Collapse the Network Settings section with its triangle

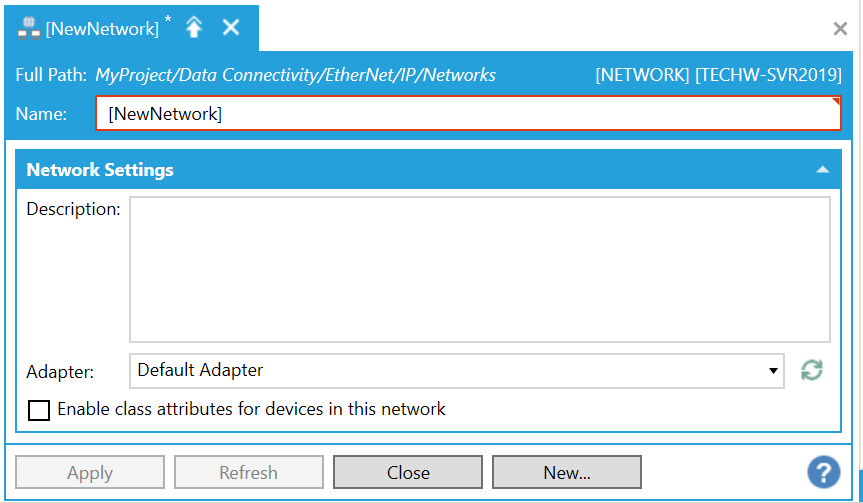tap(822, 170)
